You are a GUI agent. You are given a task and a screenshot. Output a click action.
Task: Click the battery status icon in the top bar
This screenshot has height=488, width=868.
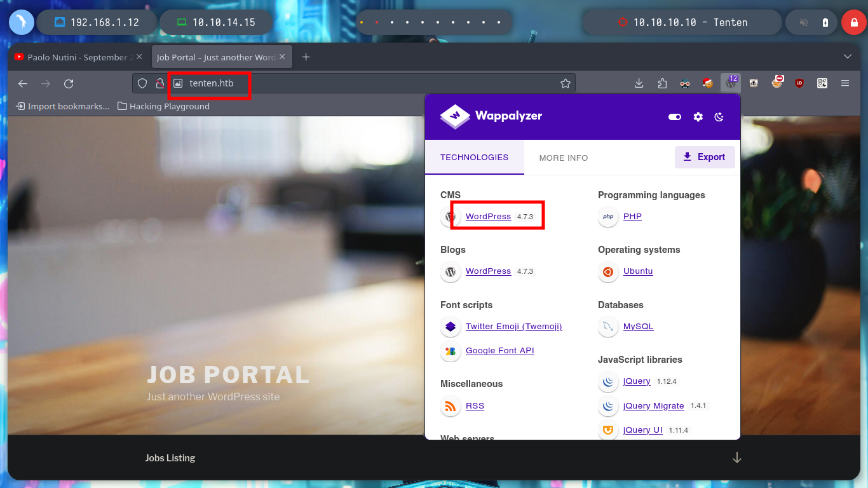coord(825,22)
